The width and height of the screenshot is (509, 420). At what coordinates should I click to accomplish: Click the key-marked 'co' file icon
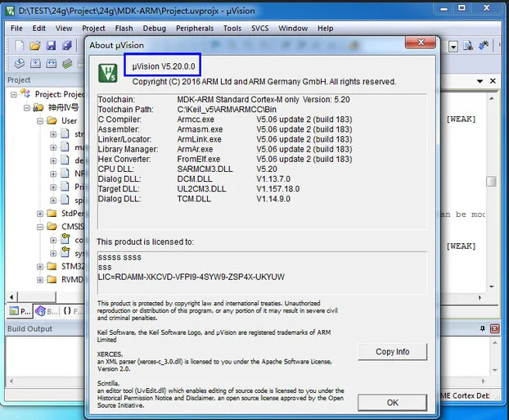click(65, 239)
